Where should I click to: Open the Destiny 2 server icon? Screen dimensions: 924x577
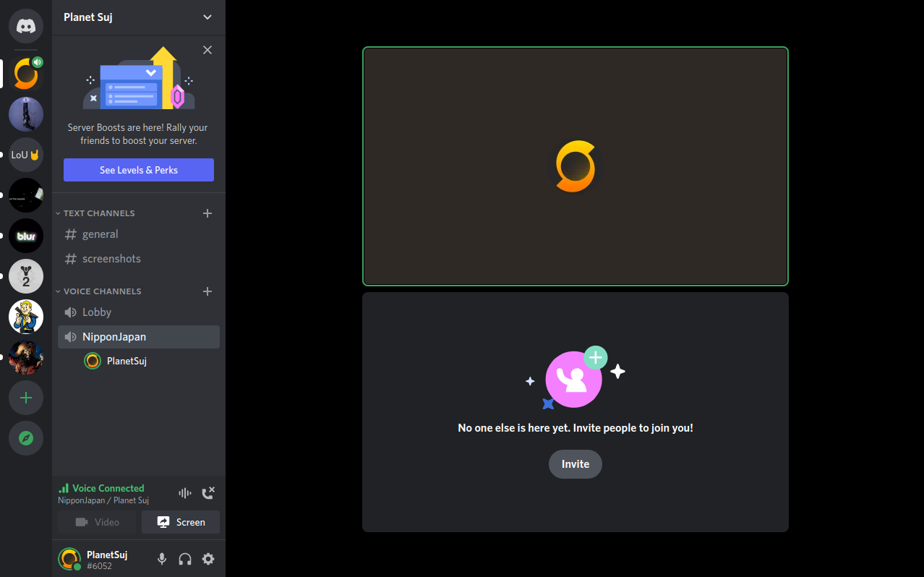coord(26,276)
